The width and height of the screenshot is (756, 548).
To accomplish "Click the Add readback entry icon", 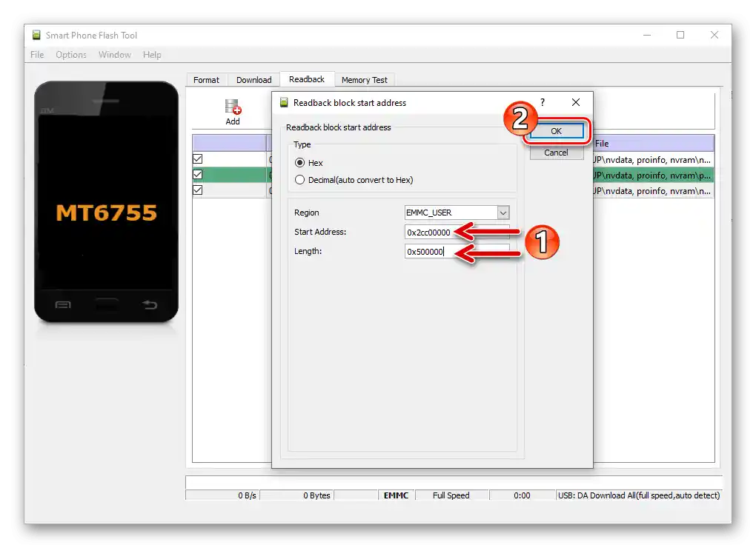I will pyautogui.click(x=233, y=113).
